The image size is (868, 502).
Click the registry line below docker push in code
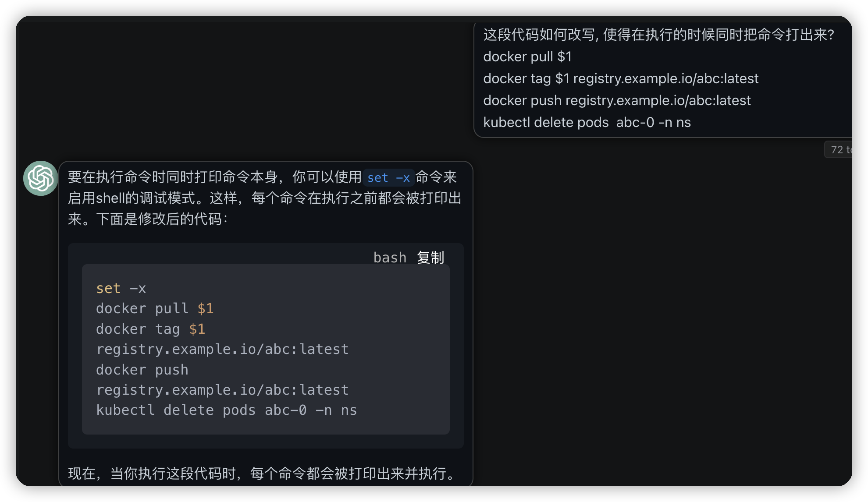(x=222, y=390)
